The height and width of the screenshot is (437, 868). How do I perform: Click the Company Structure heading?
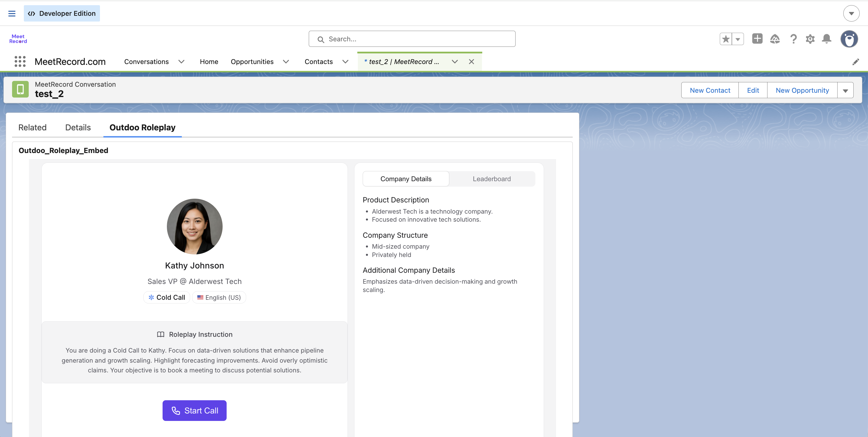(395, 235)
